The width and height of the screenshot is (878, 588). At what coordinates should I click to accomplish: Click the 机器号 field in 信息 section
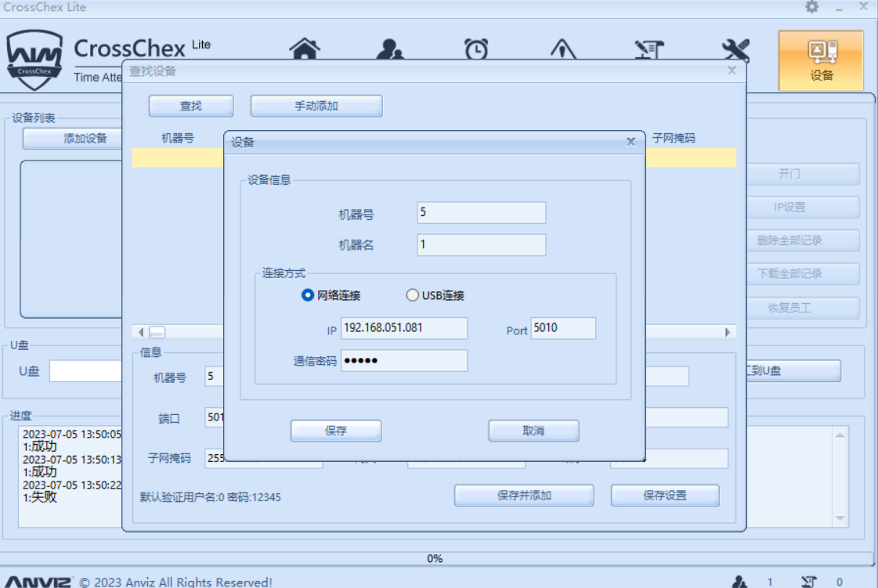pos(215,377)
